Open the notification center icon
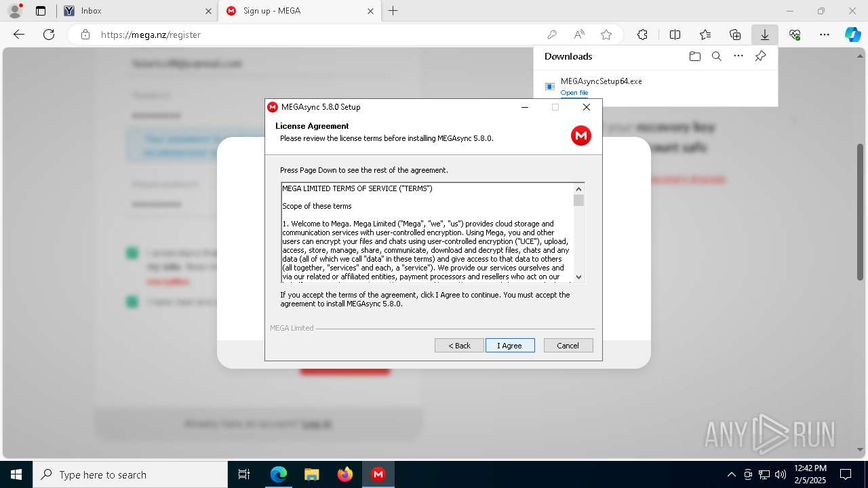 click(846, 474)
